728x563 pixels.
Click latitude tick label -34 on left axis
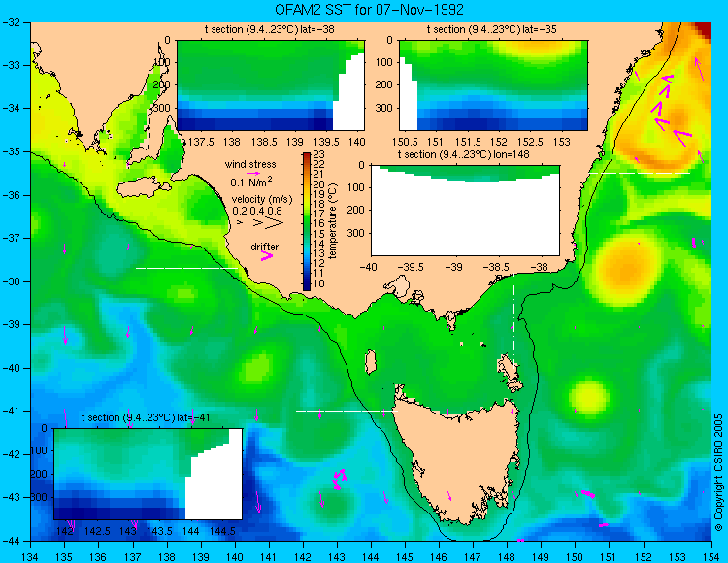point(11,108)
